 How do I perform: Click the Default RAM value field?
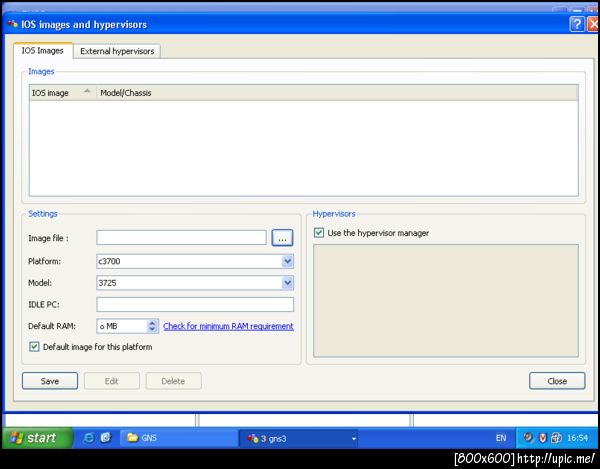[x=122, y=326]
